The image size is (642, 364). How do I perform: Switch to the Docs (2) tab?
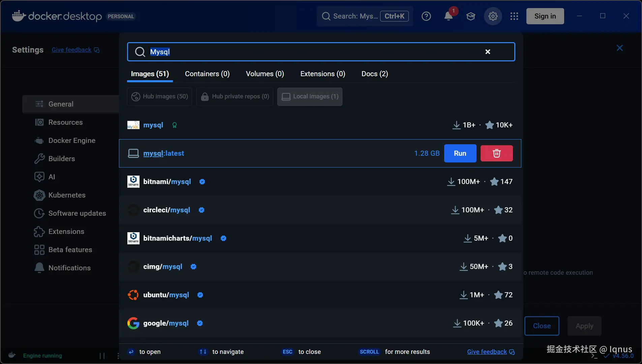pos(375,74)
